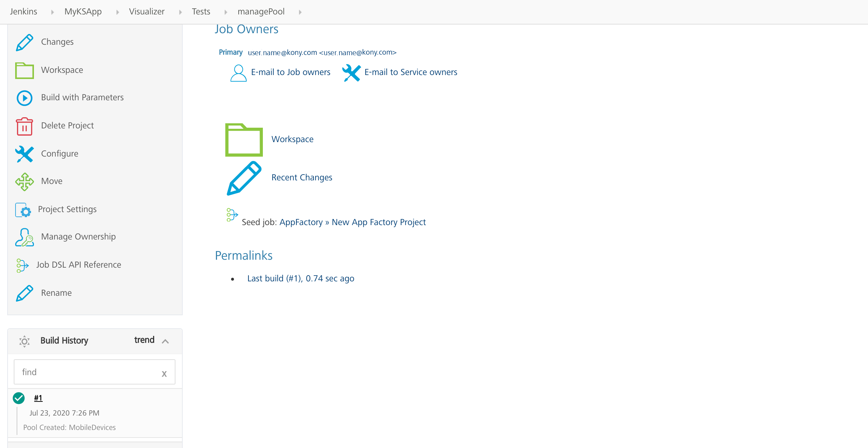
Task: Open the Job DSL API Reference icon
Action: 23,265
